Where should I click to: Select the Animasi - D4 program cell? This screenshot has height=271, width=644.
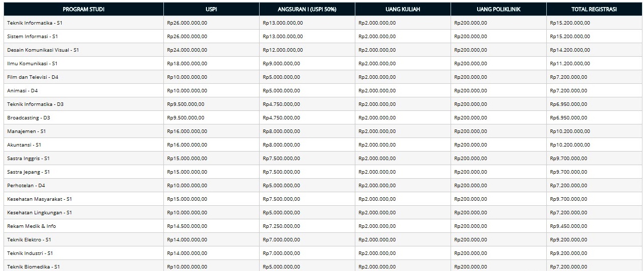[22, 90]
